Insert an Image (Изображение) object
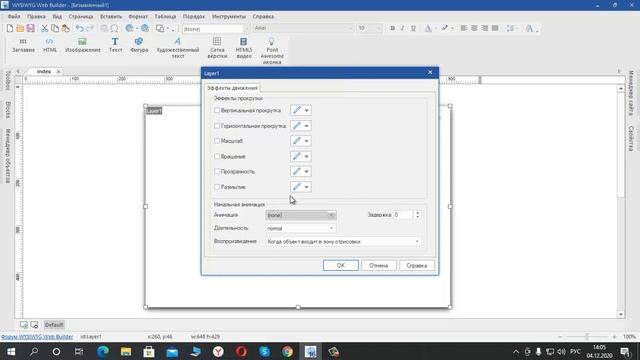The width and height of the screenshot is (640, 360). click(x=83, y=45)
